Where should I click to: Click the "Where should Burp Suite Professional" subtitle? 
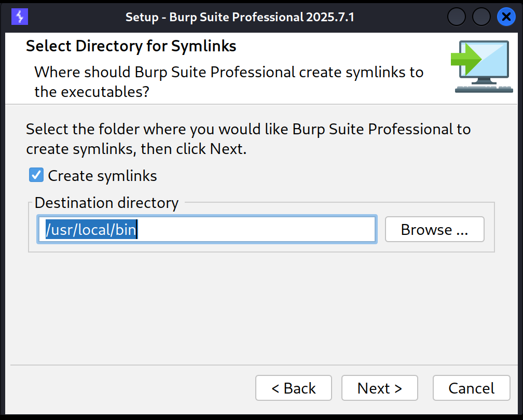click(228, 72)
